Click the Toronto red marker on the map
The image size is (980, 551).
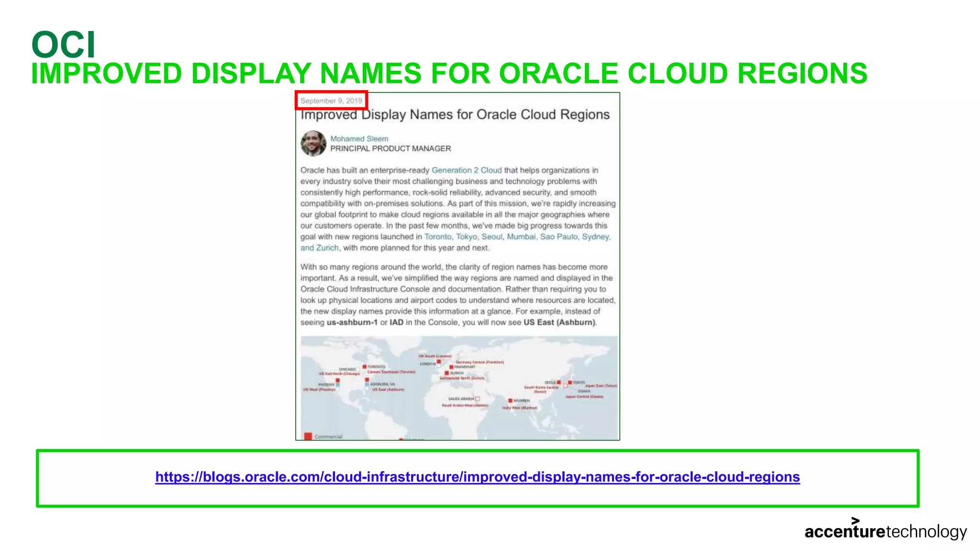[364, 367]
